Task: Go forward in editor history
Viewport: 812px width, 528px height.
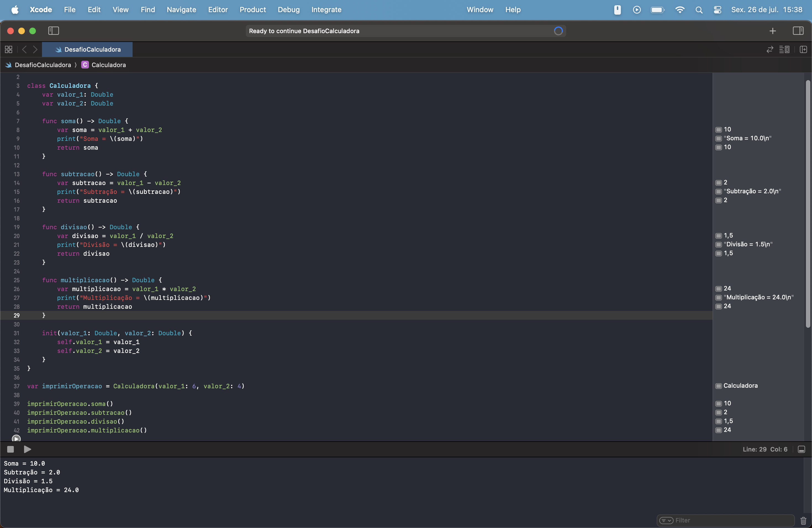Action: (35, 49)
